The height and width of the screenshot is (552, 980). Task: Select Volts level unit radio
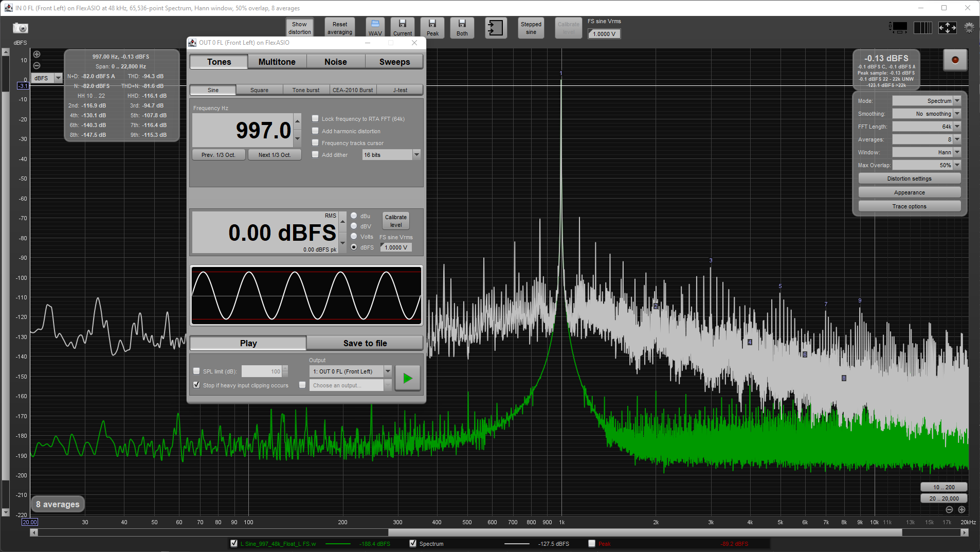[x=354, y=237]
